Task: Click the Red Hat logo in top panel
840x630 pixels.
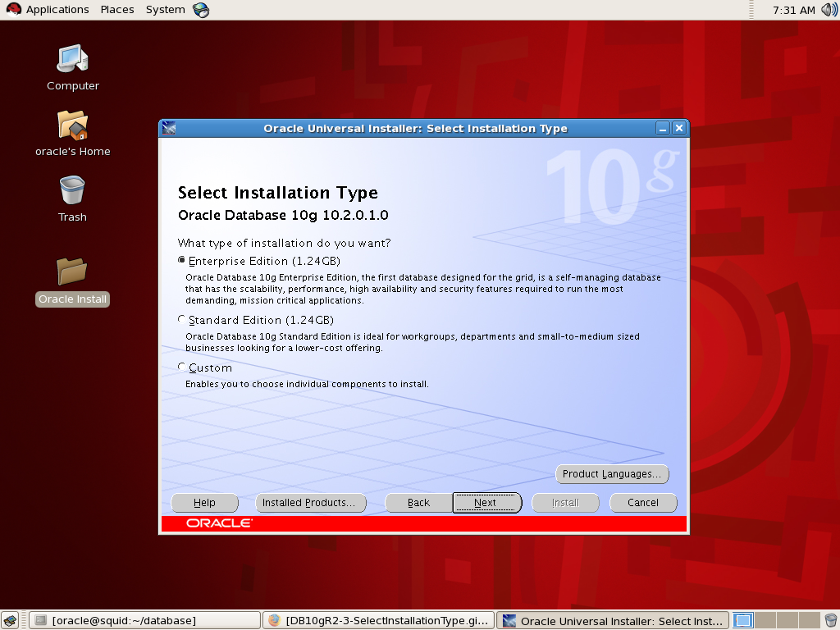Action: point(13,10)
